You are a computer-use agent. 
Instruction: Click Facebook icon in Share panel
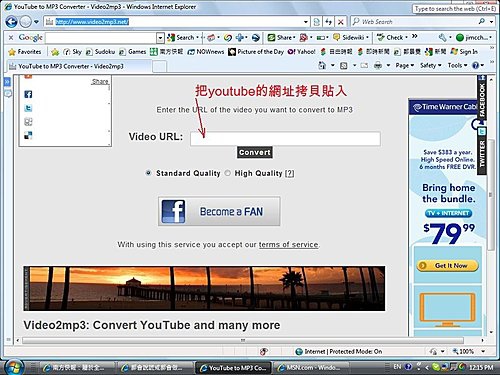click(x=28, y=94)
